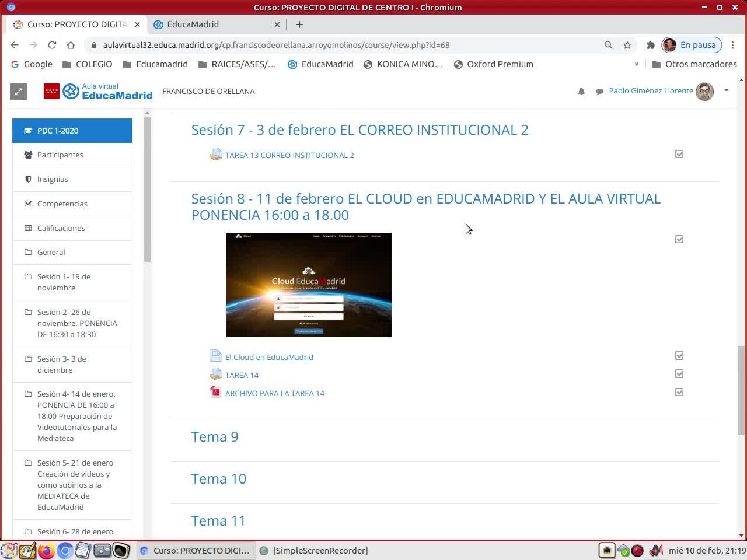Image resolution: width=747 pixels, height=560 pixels.
Task: Open the Chromium three-dot menu
Action: pos(732,45)
